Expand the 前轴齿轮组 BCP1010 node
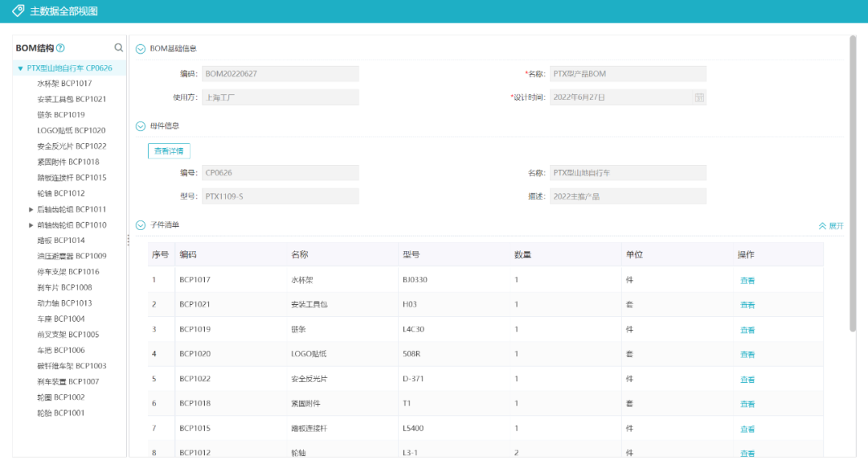This screenshot has width=868, height=469. (x=31, y=225)
